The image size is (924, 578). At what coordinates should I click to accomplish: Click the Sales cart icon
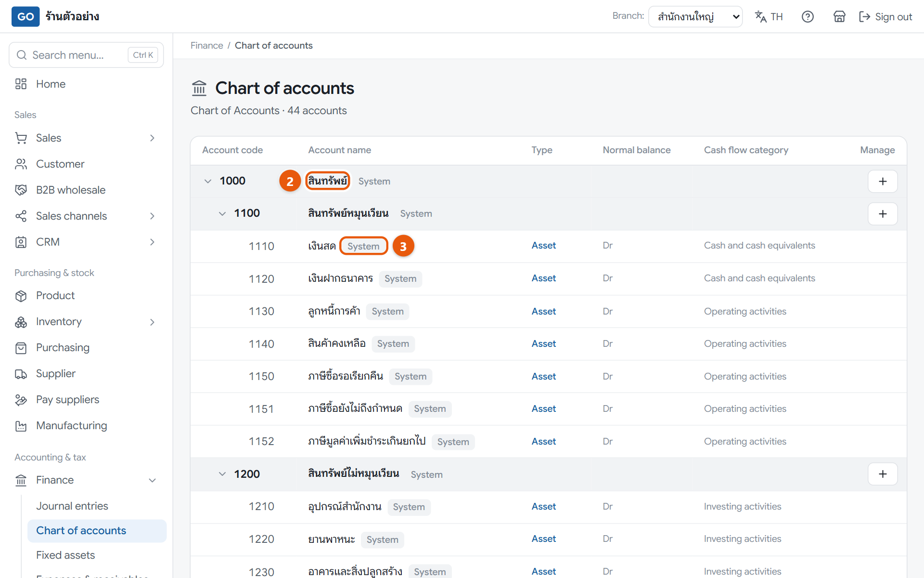pyautogui.click(x=21, y=138)
